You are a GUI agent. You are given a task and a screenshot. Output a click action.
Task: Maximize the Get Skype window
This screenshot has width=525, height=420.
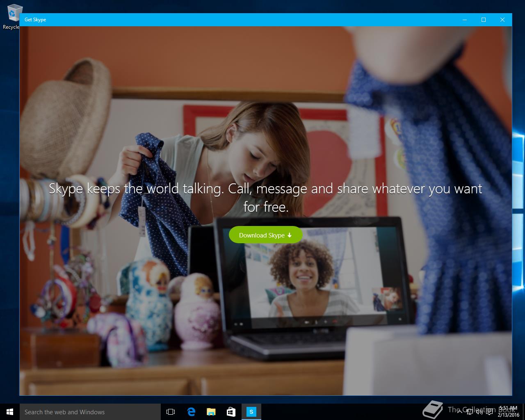pos(484,20)
